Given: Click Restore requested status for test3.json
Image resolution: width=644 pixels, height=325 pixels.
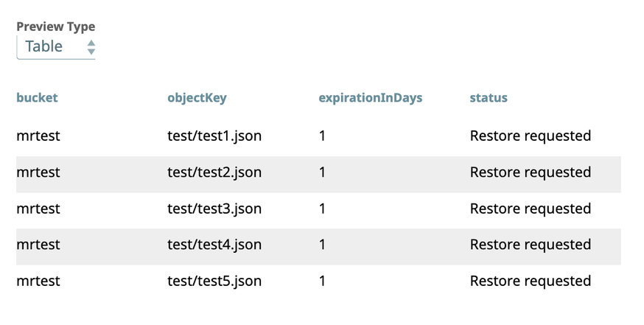Looking at the screenshot, I should pos(530,209).
